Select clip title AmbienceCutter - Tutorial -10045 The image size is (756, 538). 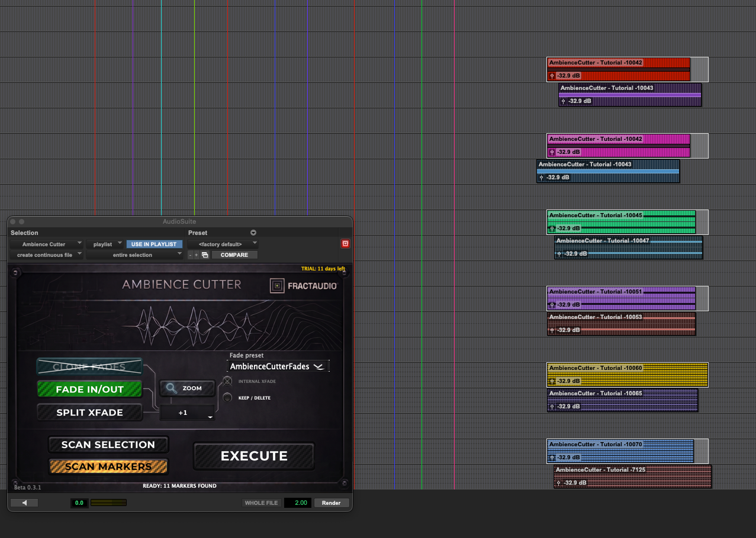[x=596, y=215]
